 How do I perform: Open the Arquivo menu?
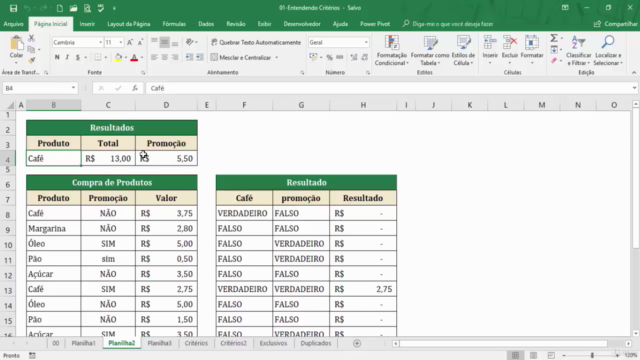(13, 24)
